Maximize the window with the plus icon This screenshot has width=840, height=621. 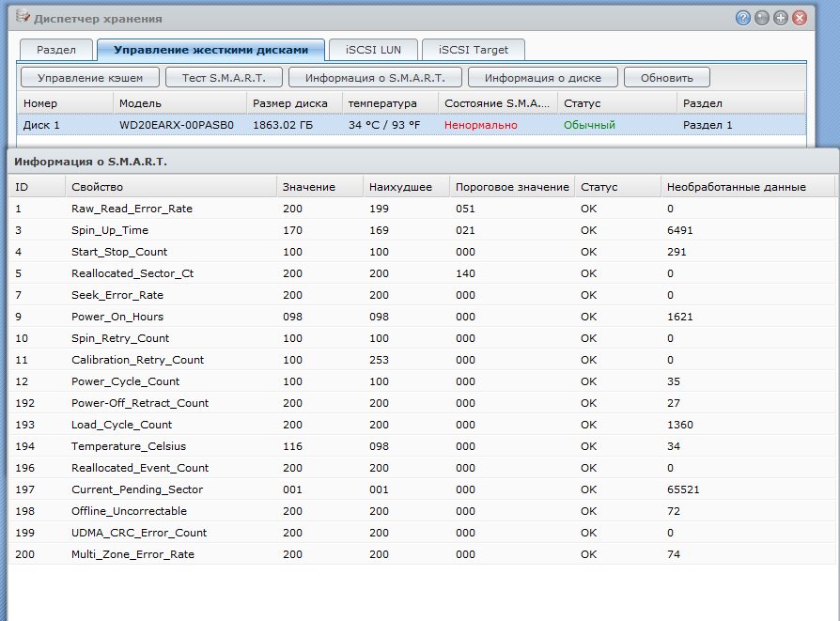click(x=781, y=18)
